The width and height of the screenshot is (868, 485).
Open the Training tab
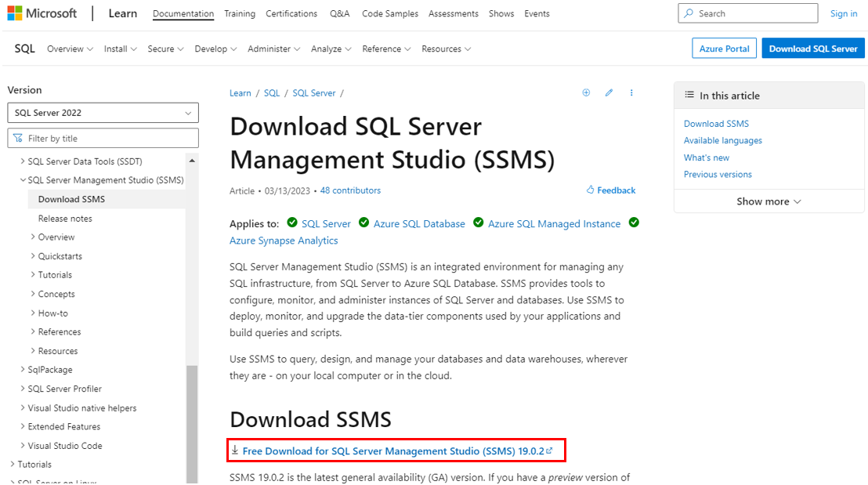[240, 13]
